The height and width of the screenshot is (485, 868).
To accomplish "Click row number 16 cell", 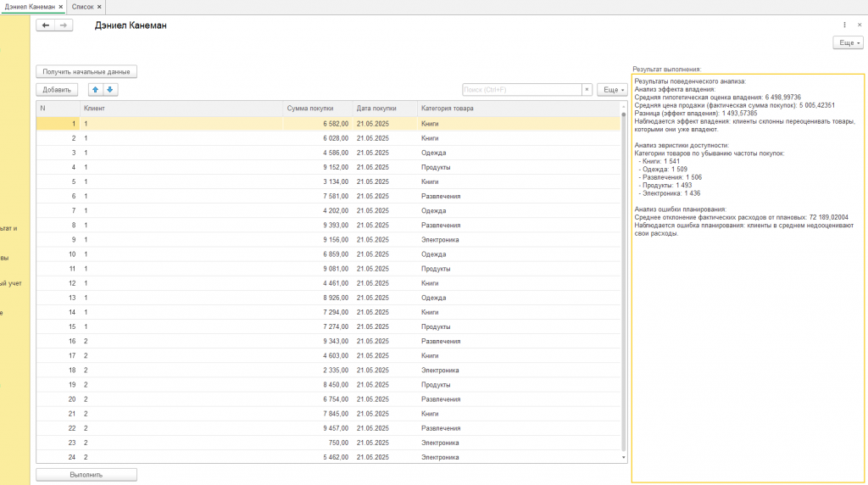I will pyautogui.click(x=58, y=341).
